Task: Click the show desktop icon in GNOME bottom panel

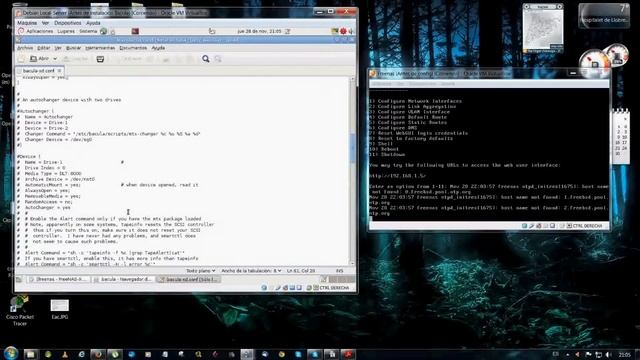Action: [19, 280]
